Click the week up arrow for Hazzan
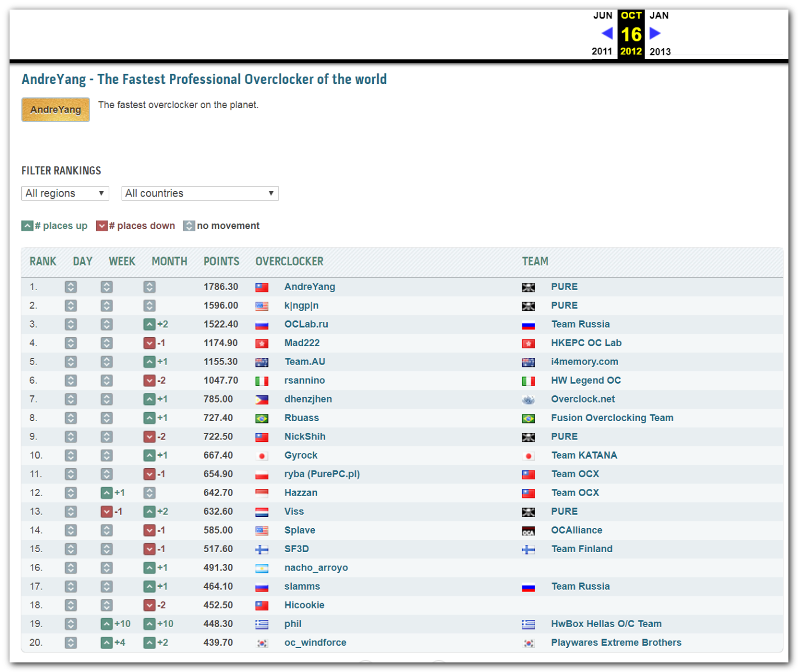The image size is (798, 672). (106, 493)
